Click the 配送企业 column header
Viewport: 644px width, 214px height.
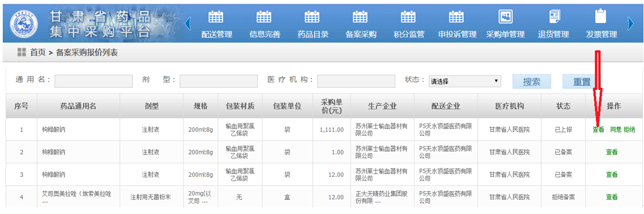(x=446, y=106)
